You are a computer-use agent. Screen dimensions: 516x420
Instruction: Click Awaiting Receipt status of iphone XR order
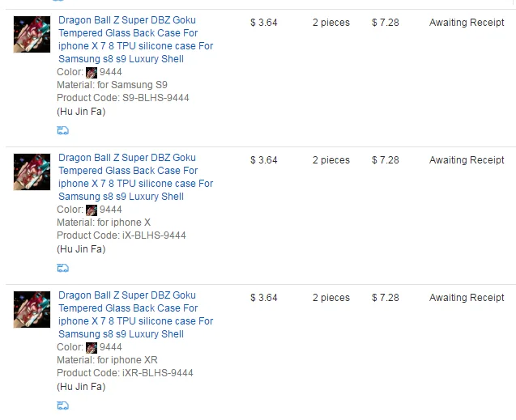[x=467, y=298]
